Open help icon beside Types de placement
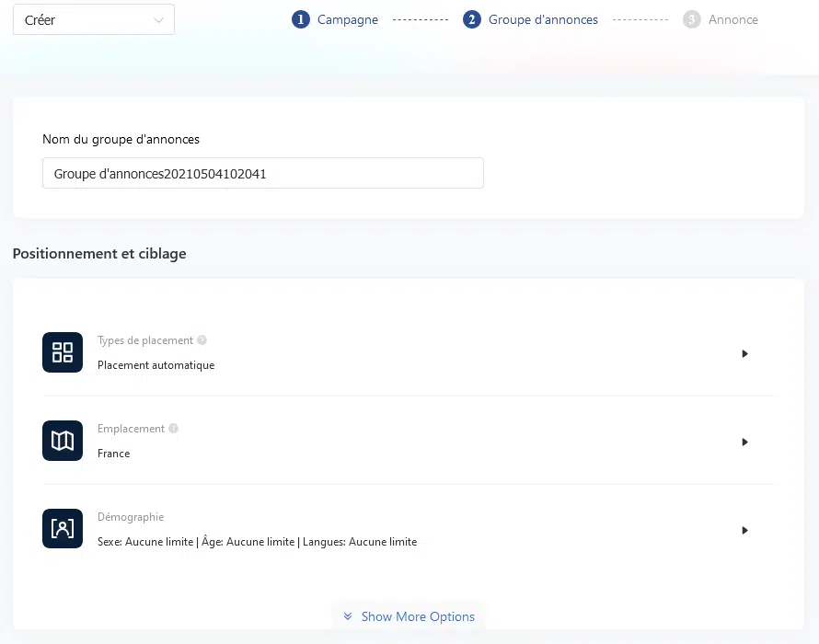The image size is (819, 644). click(x=202, y=340)
